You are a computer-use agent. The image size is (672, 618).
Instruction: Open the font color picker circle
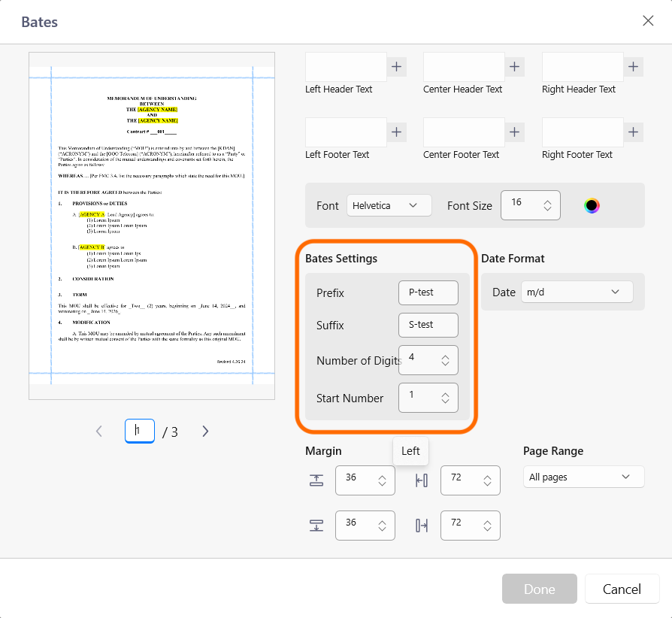pos(592,206)
